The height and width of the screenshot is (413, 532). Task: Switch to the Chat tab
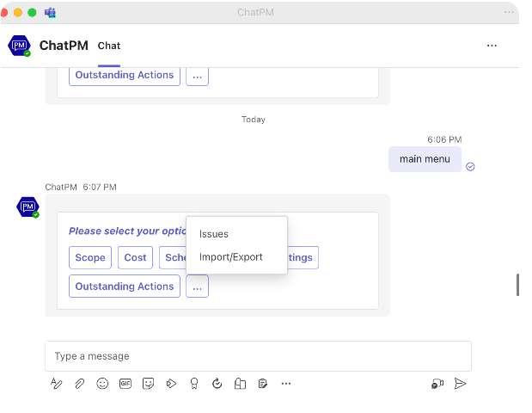(x=109, y=46)
